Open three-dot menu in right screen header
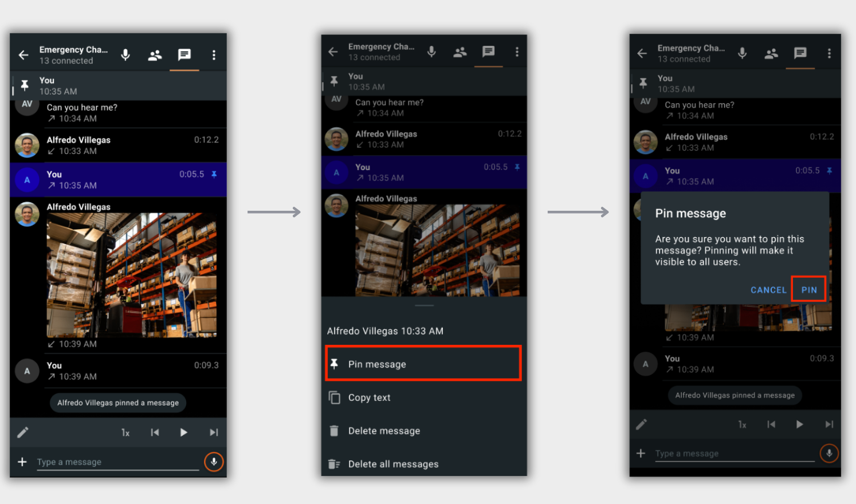 [x=829, y=53]
